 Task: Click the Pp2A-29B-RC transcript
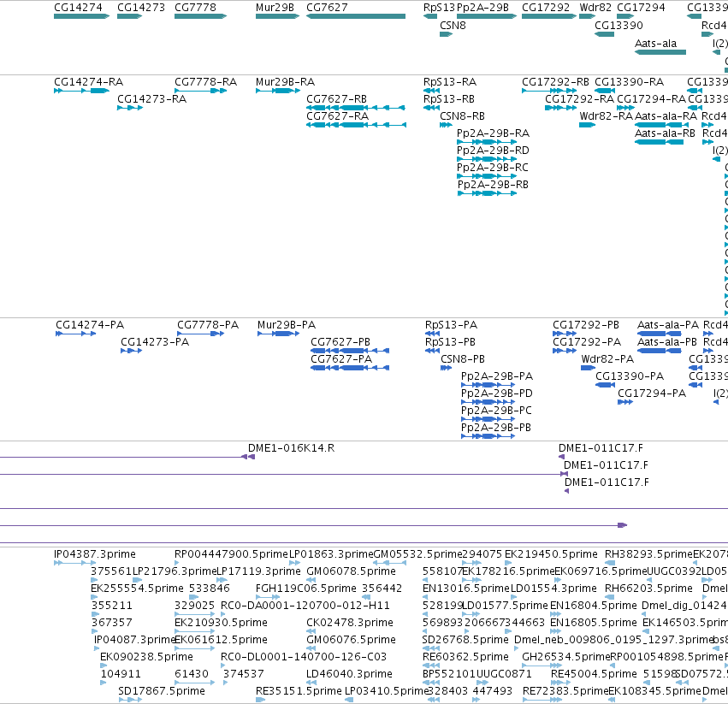click(x=487, y=176)
